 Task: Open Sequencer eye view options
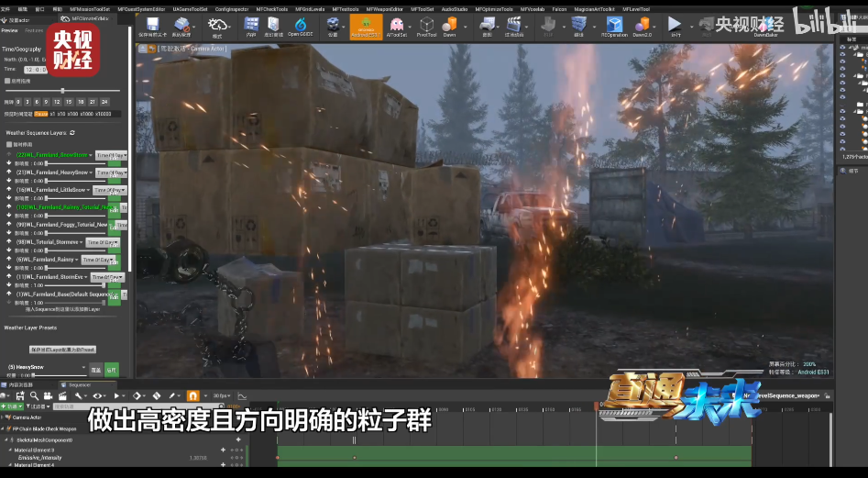pyautogui.click(x=98, y=395)
